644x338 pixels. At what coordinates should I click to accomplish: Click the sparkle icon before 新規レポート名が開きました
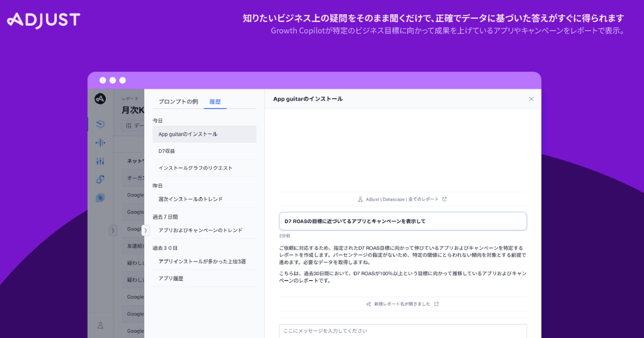[369, 304]
